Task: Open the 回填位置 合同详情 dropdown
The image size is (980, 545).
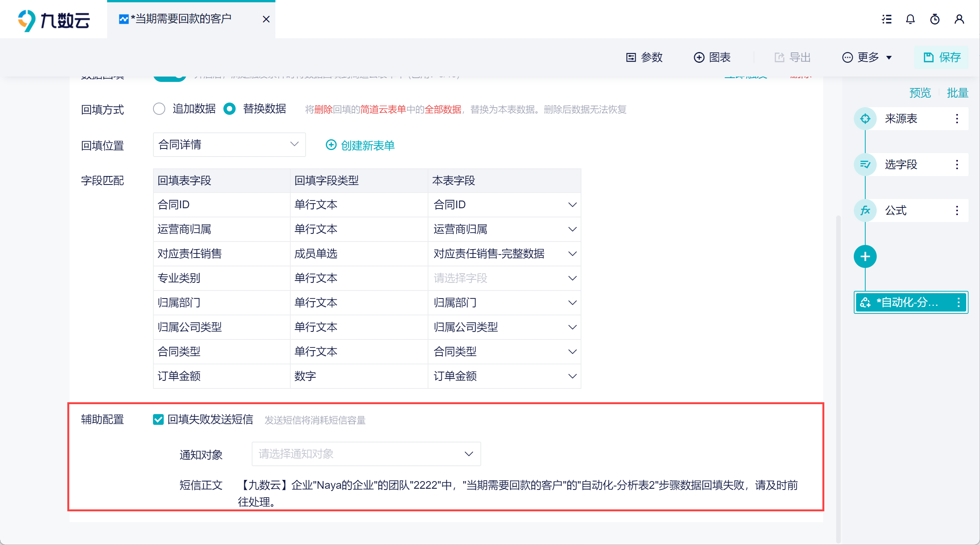Action: click(229, 145)
